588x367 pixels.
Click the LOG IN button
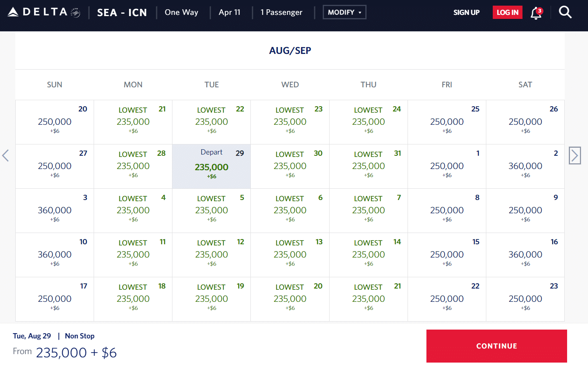tap(507, 12)
